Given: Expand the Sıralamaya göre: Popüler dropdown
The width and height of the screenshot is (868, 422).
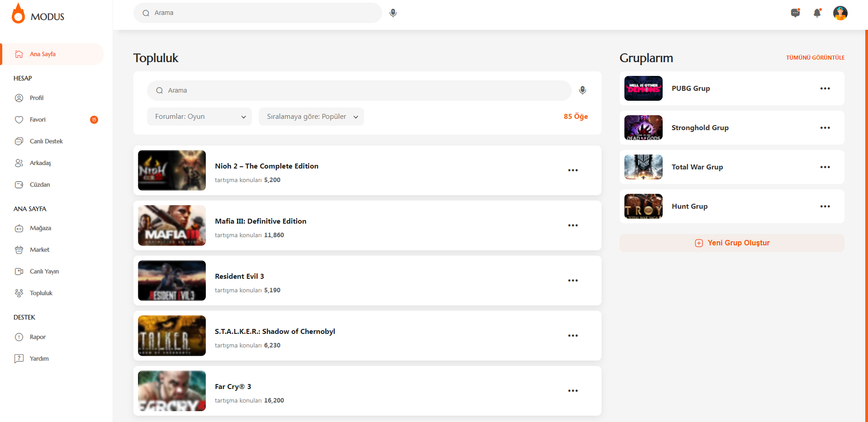Looking at the screenshot, I should click(x=311, y=117).
